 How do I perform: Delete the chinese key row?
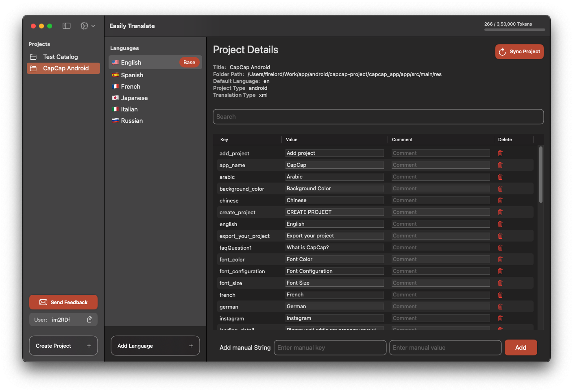click(500, 200)
